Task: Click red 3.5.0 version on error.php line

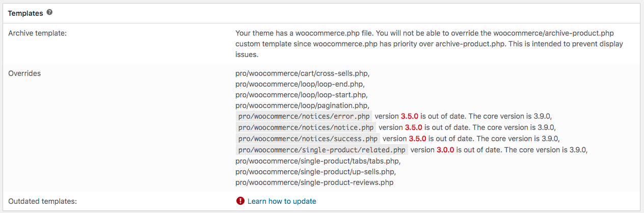Action: click(409, 116)
